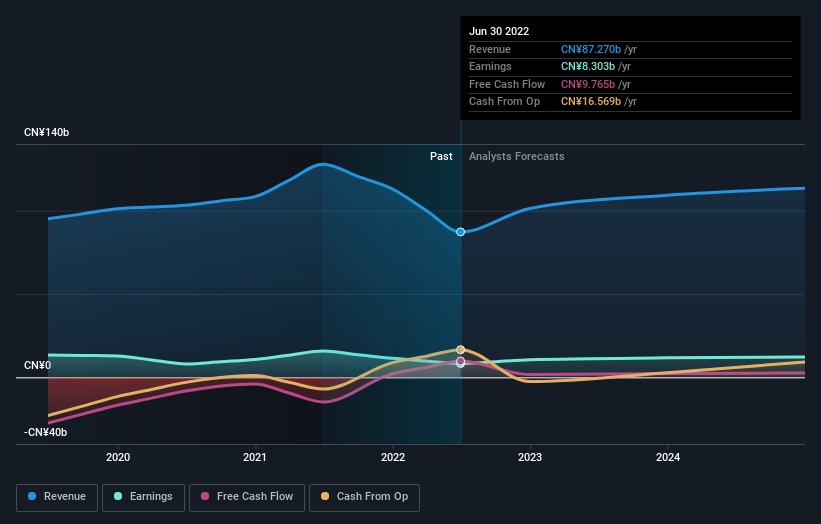821x524 pixels.
Task: Click the Cash From Op marker on orange line
Action: click(x=460, y=350)
